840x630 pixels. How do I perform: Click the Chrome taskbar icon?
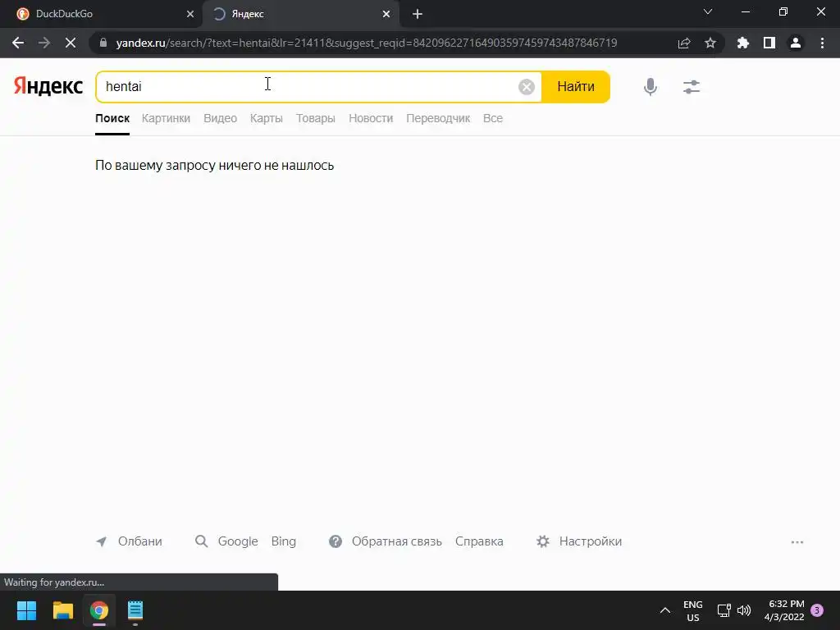[x=99, y=610]
